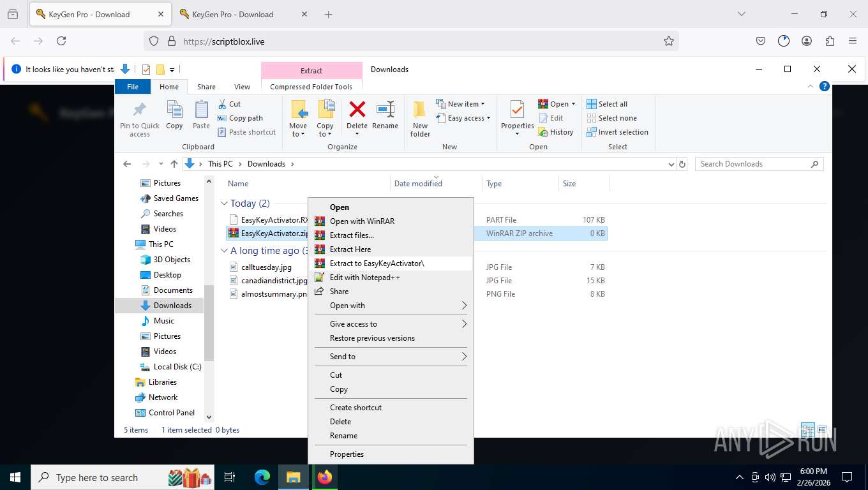This screenshot has width=868, height=490.
Task: Switch to the Share ribbon tab
Action: tap(206, 87)
